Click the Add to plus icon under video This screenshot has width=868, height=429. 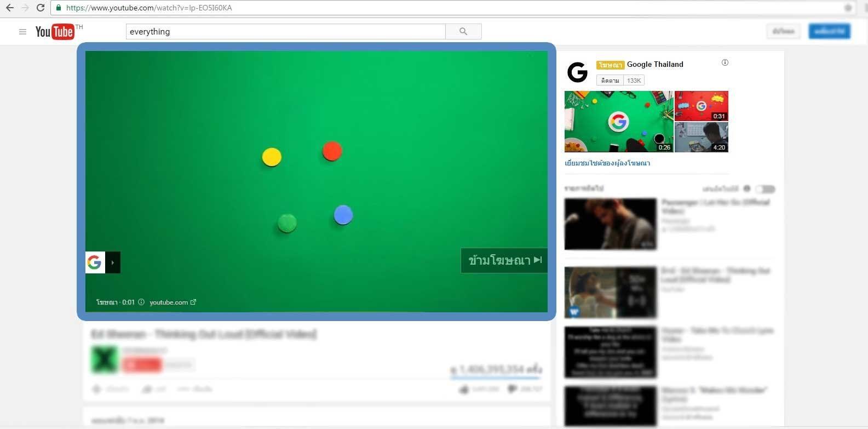pos(97,389)
